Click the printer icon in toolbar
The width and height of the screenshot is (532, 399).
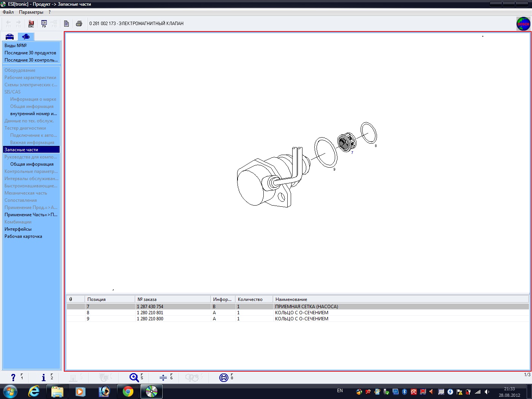79,24
